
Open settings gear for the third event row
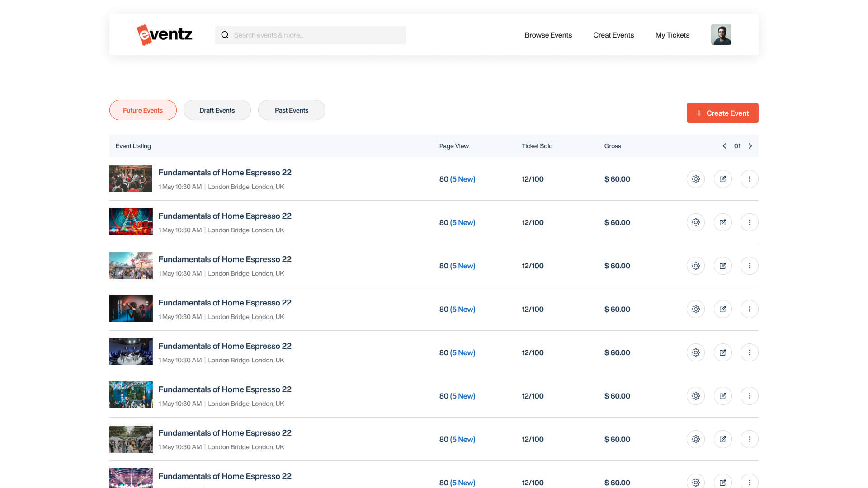(695, 266)
